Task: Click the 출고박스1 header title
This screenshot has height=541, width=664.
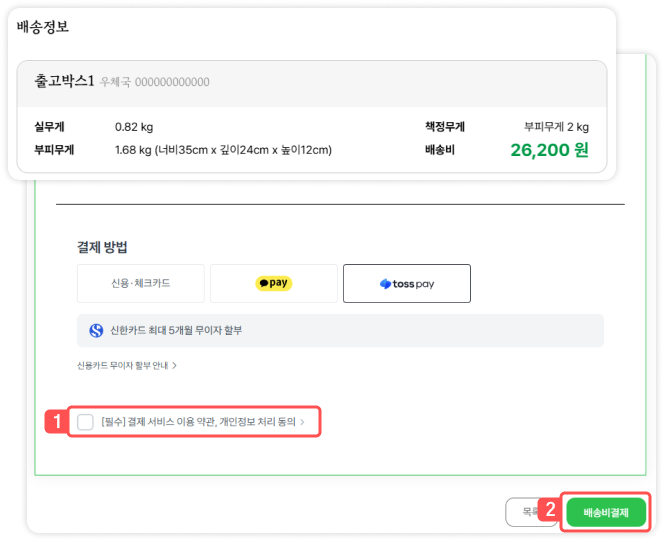Action: coord(64,80)
